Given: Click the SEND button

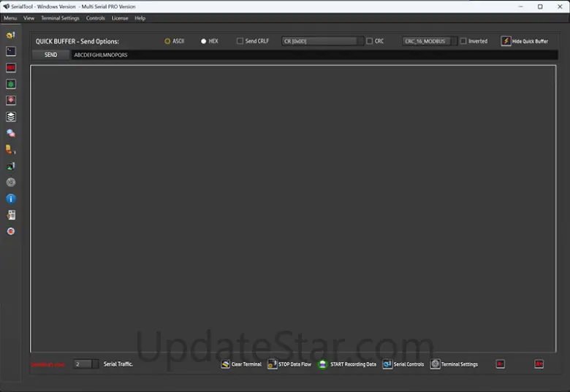Looking at the screenshot, I should (50, 55).
